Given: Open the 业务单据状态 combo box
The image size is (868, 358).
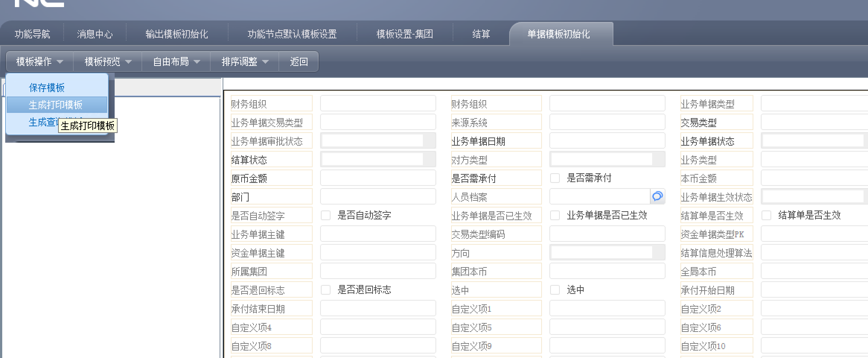Looking at the screenshot, I should pyautogui.click(x=814, y=140).
